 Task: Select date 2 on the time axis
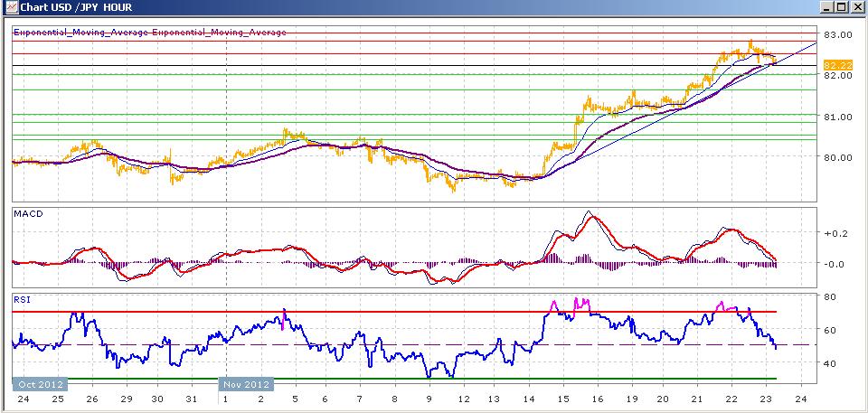pyautogui.click(x=260, y=399)
